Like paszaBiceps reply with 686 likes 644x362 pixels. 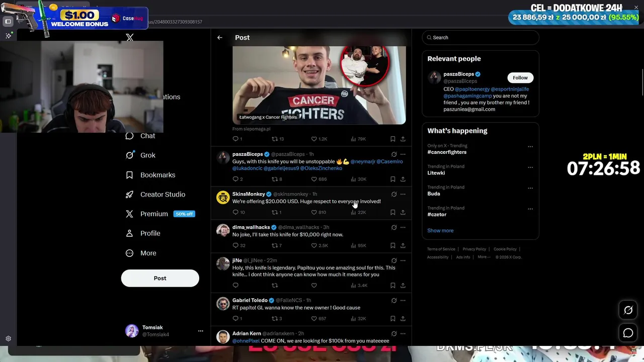(x=314, y=179)
